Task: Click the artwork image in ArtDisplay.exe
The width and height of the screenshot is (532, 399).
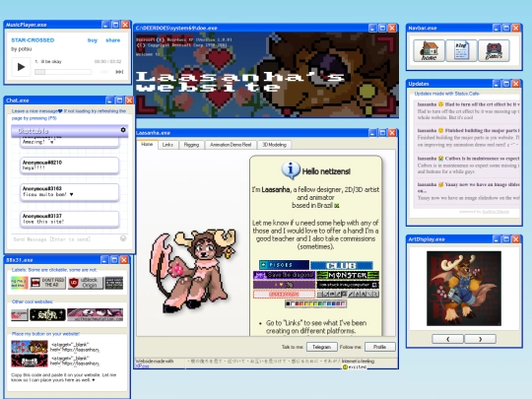Action: 464,289
